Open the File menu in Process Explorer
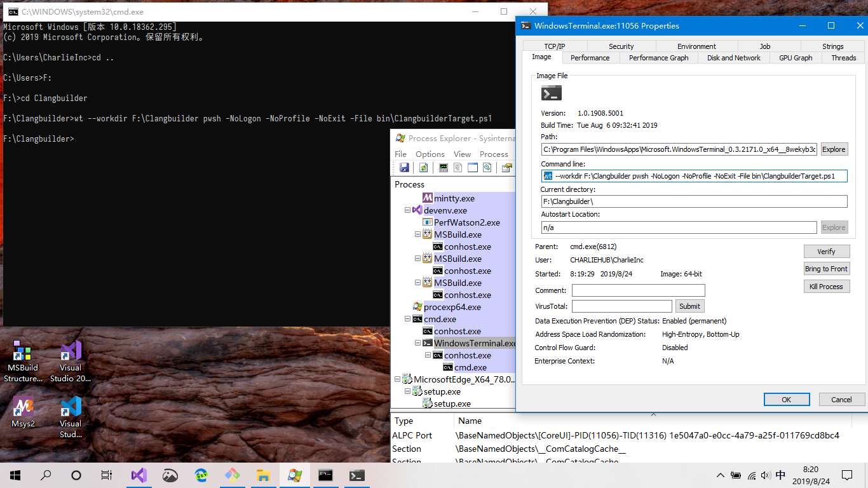The image size is (868, 488). coord(400,154)
